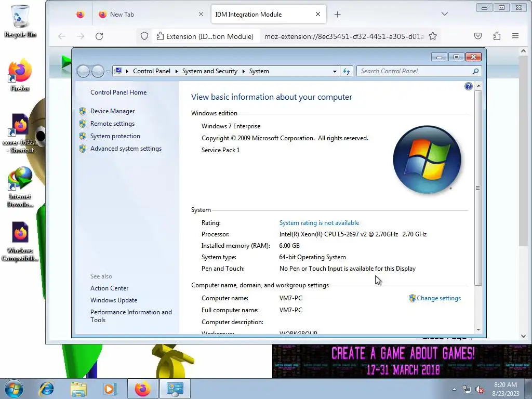Expand the arrow before Control Panel breadcrumb
The width and height of the screenshot is (532, 399).
[127, 71]
